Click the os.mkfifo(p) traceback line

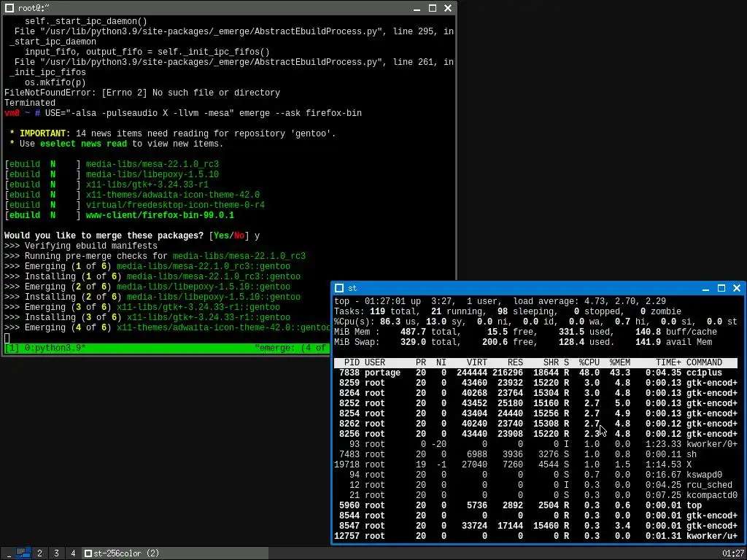55,82
